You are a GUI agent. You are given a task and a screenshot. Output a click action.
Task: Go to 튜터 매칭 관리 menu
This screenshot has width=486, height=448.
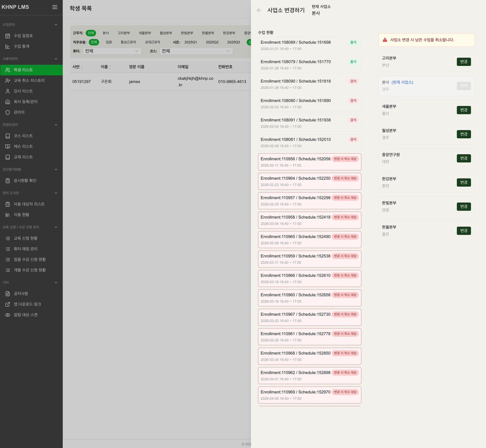pos(25,249)
